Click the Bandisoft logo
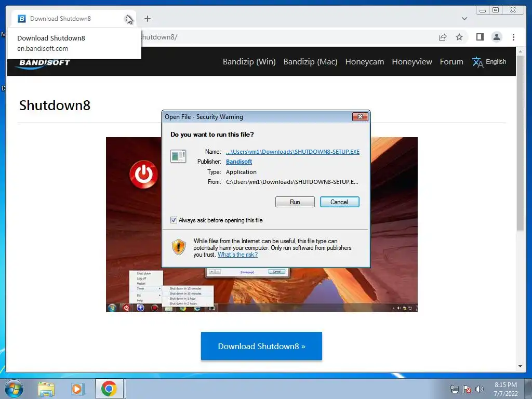The image size is (532, 399). coord(43,63)
